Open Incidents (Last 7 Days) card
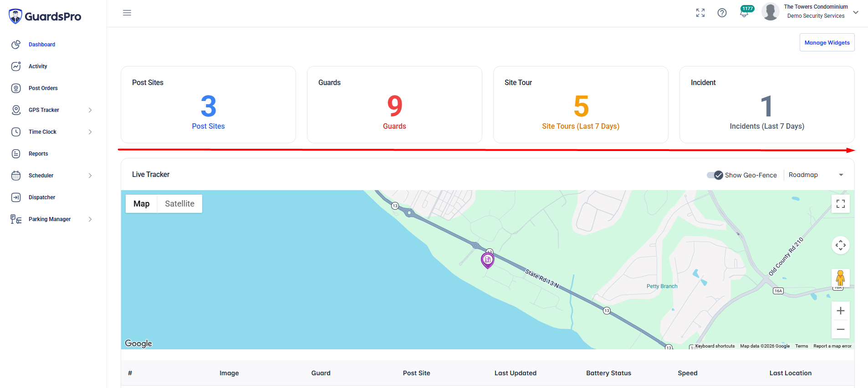The height and width of the screenshot is (388, 868). pos(767,105)
